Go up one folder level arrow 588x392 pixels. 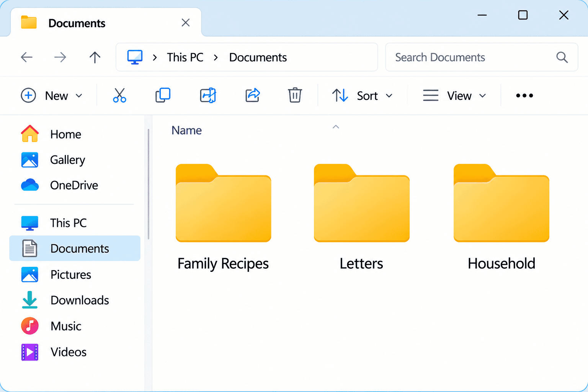tap(95, 57)
